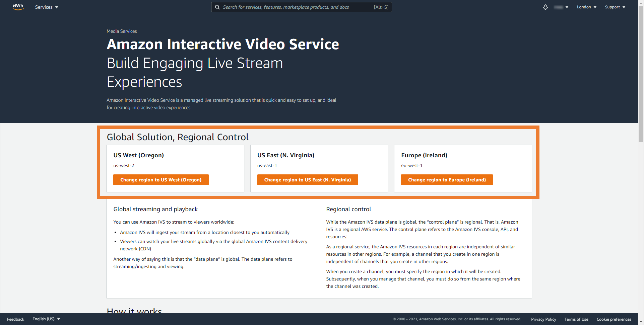Viewport: 644px width, 325px height.
Task: Open Cookie preferences in footer
Action: [614, 319]
